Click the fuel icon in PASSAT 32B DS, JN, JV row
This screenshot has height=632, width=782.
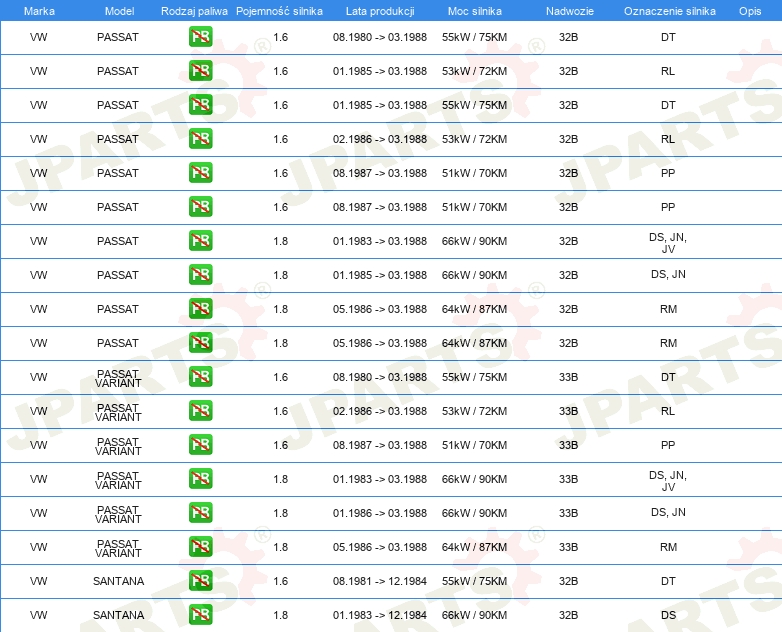200,241
